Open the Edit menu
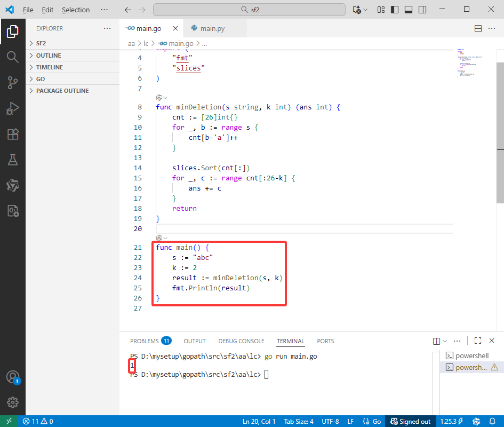The width and height of the screenshot is (504, 427). (x=47, y=10)
